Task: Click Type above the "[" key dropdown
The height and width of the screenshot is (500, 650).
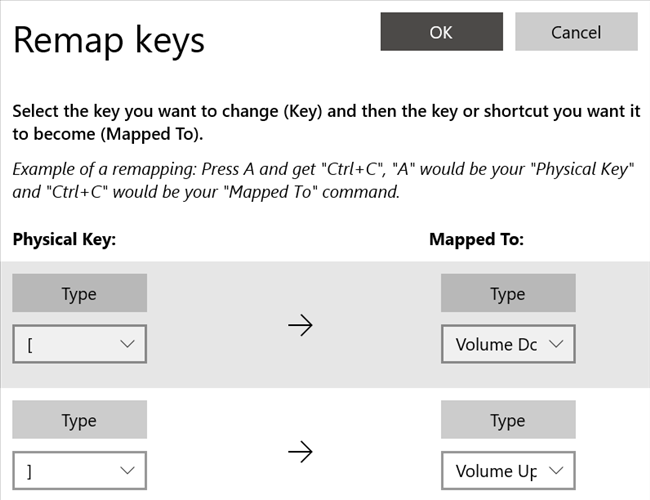Action: [x=79, y=294]
